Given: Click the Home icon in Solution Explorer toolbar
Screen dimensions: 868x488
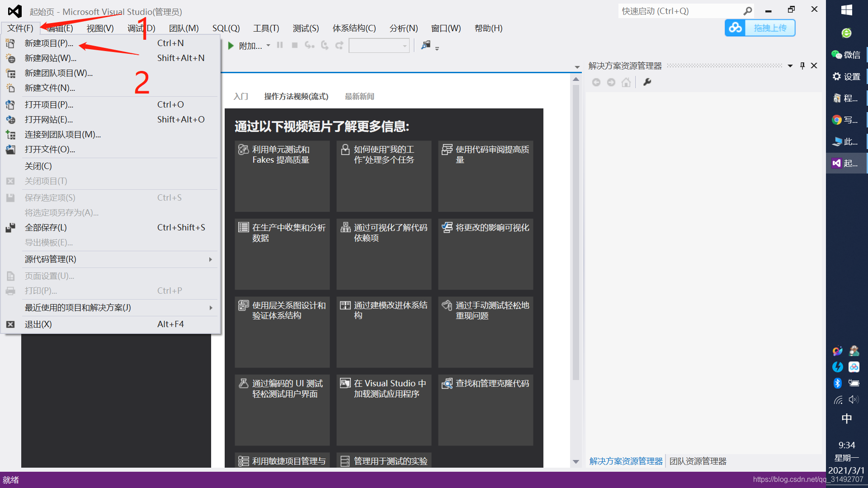Looking at the screenshot, I should point(626,82).
